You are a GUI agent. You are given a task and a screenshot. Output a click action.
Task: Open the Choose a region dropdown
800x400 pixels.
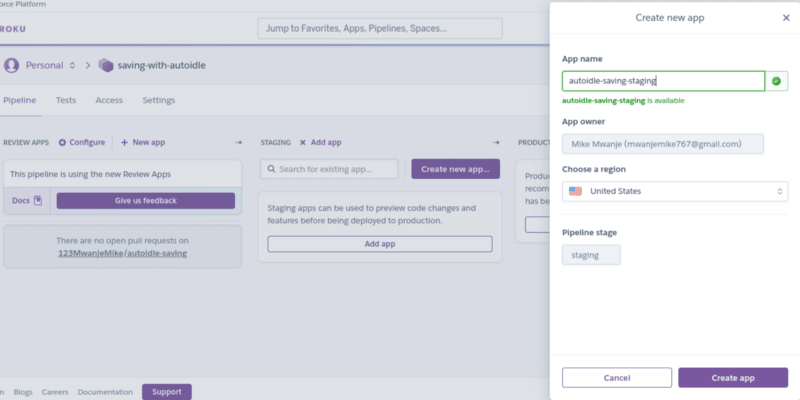click(x=675, y=191)
